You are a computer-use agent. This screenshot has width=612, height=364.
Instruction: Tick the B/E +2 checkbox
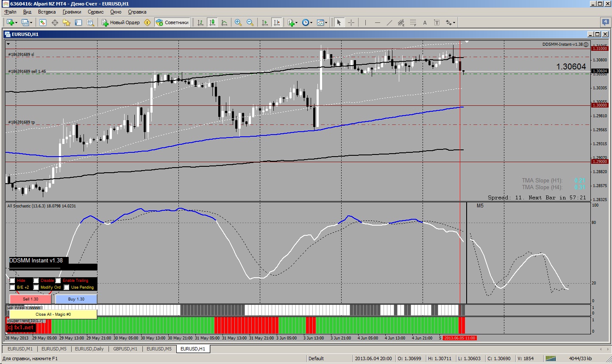pyautogui.click(x=12, y=287)
